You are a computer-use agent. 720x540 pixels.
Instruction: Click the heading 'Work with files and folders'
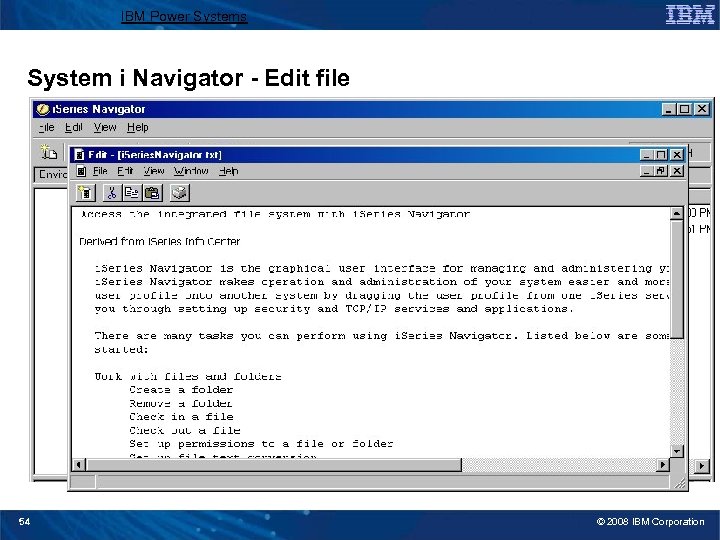coord(188,377)
